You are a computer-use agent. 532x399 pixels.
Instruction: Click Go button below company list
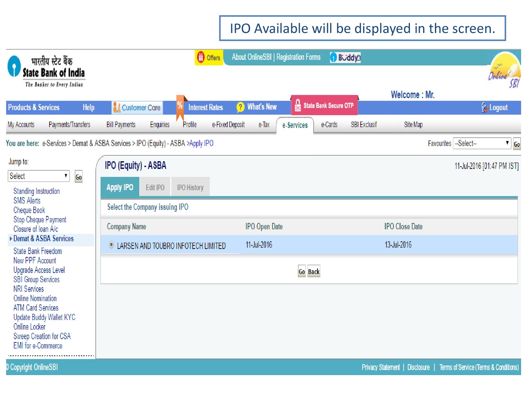302,272
